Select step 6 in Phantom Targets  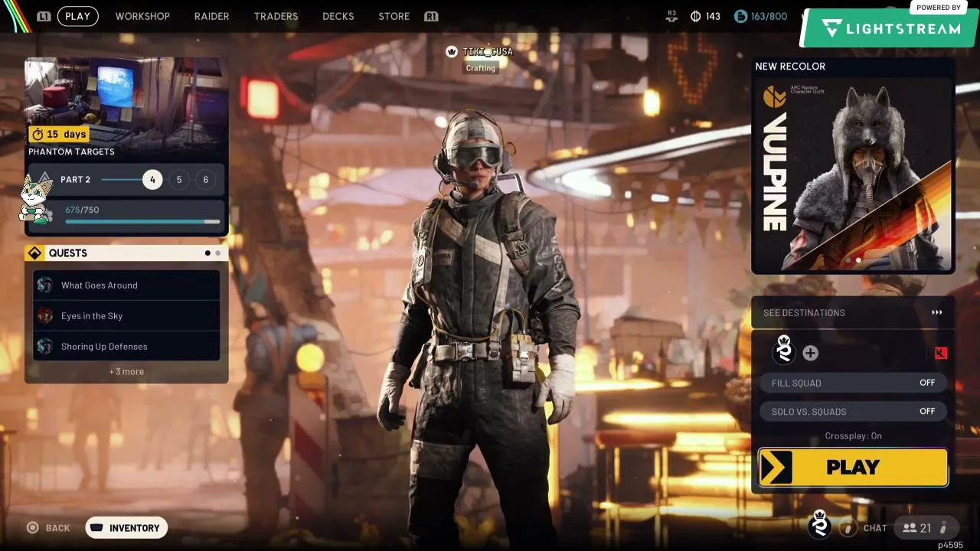tap(205, 180)
